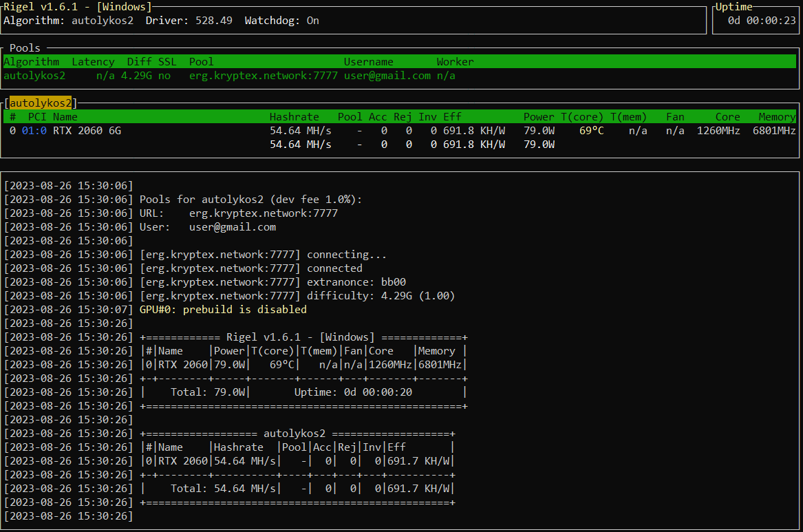
Task: Click the "Power" header in the green GPU header bar
Action: [x=539, y=117]
